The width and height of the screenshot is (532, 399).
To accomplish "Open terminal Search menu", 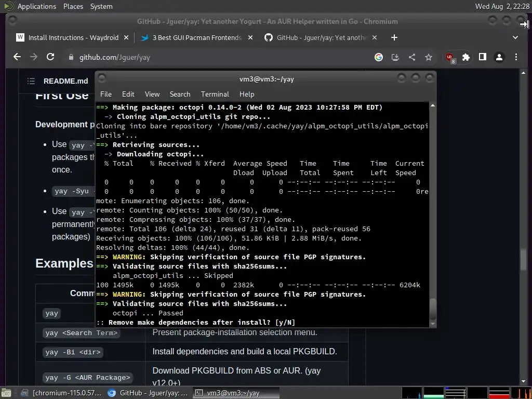I will 180,94.
